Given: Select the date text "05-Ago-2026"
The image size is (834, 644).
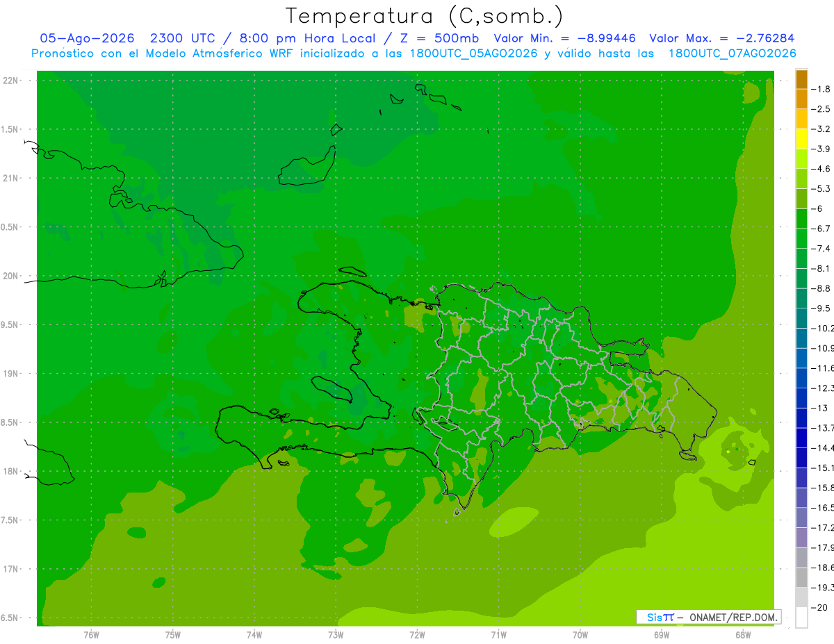Looking at the screenshot, I should tap(85, 38).
